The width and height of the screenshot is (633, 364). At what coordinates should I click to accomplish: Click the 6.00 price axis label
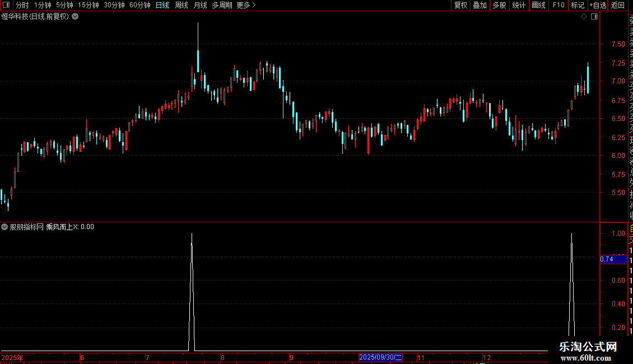pyautogui.click(x=618, y=155)
